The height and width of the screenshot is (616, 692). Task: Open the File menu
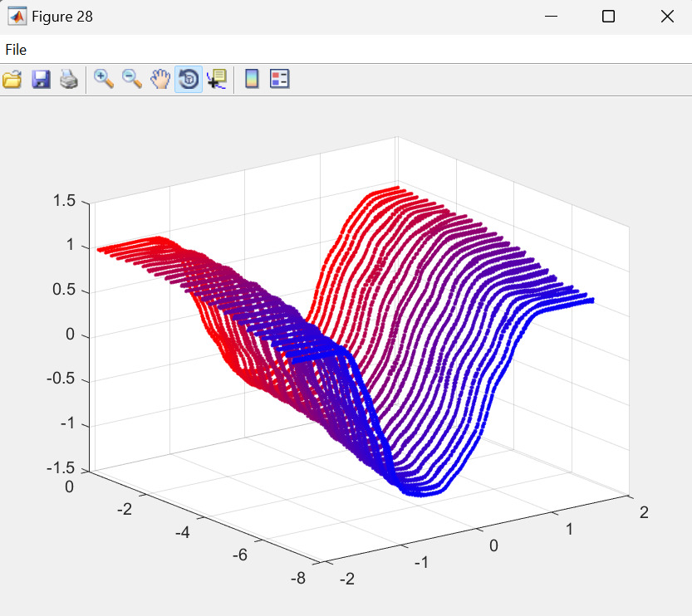click(16, 50)
